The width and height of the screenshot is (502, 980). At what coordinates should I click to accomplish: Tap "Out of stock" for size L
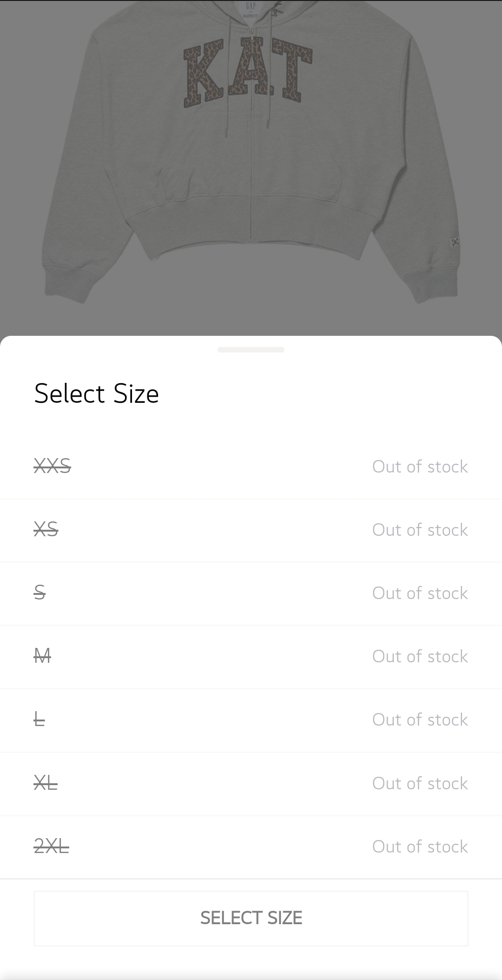[420, 720]
